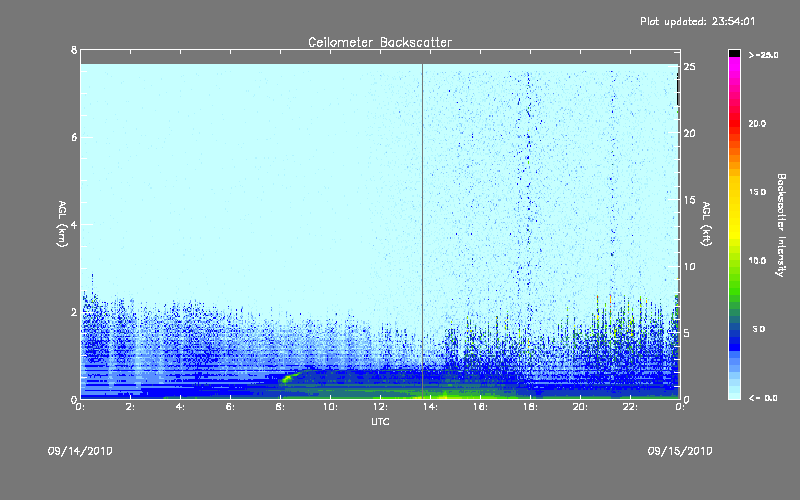800x500 pixels.
Task: Click the start date label 09/14/2010
Action: (x=80, y=451)
